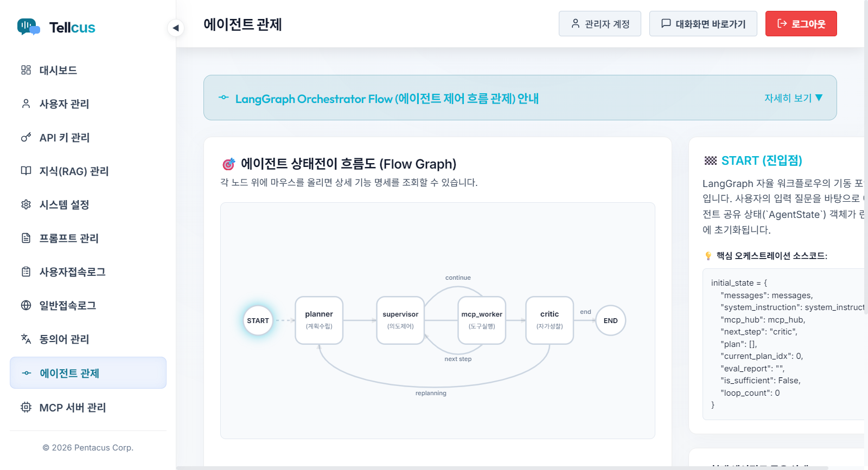Image resolution: width=868 pixels, height=470 pixels.
Task: Click the horizontal scrollbar at bottom
Action: point(502,468)
